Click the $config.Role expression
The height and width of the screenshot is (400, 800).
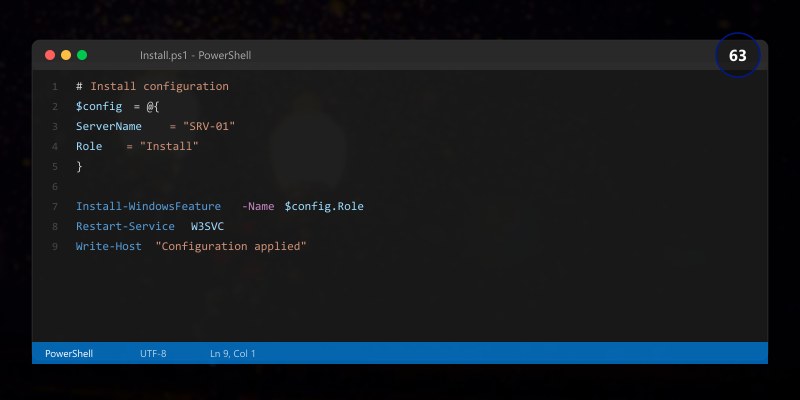pos(324,207)
